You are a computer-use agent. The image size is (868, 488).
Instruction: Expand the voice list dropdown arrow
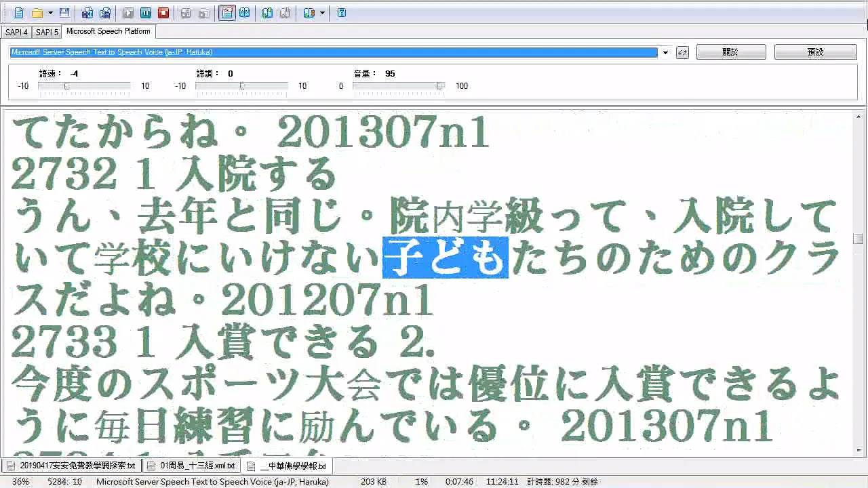click(665, 52)
